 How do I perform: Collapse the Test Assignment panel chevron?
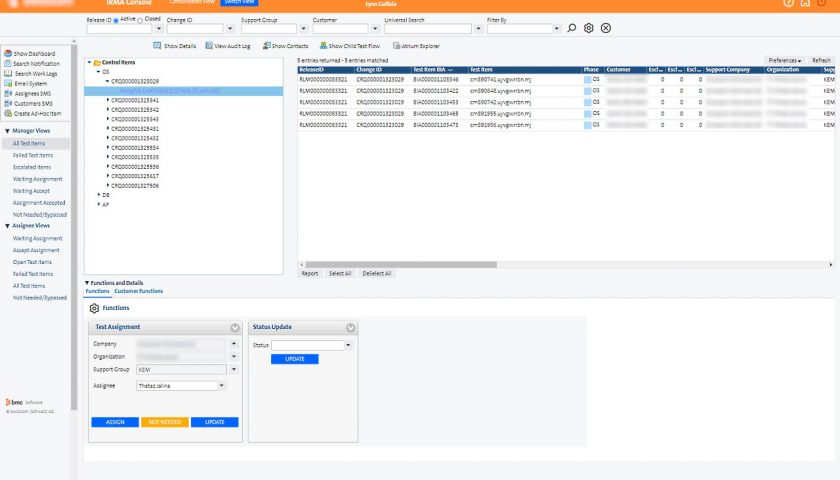tap(234, 327)
